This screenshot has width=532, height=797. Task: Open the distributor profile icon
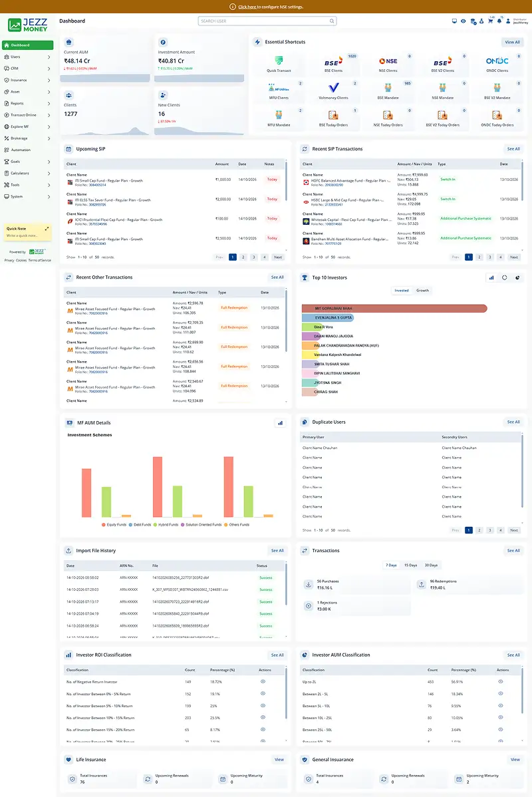click(508, 21)
